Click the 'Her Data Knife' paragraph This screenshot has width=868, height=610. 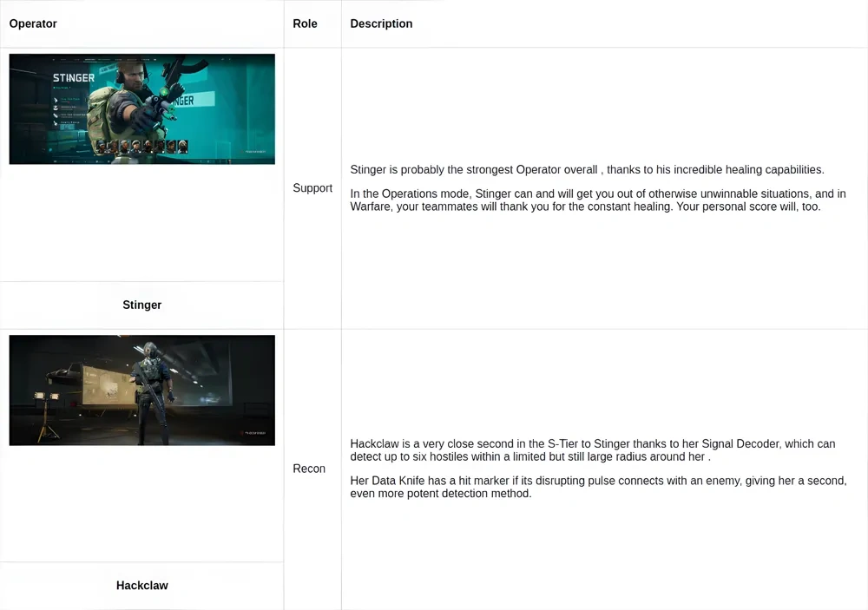597,487
